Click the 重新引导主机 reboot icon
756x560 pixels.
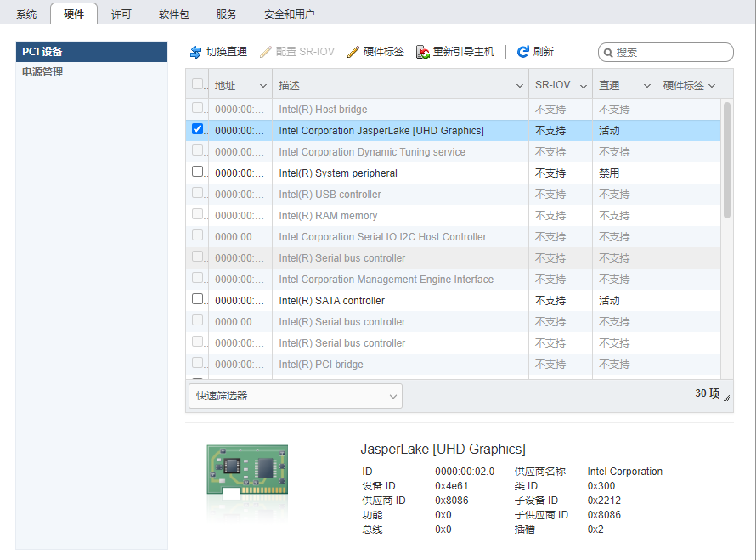click(x=421, y=51)
